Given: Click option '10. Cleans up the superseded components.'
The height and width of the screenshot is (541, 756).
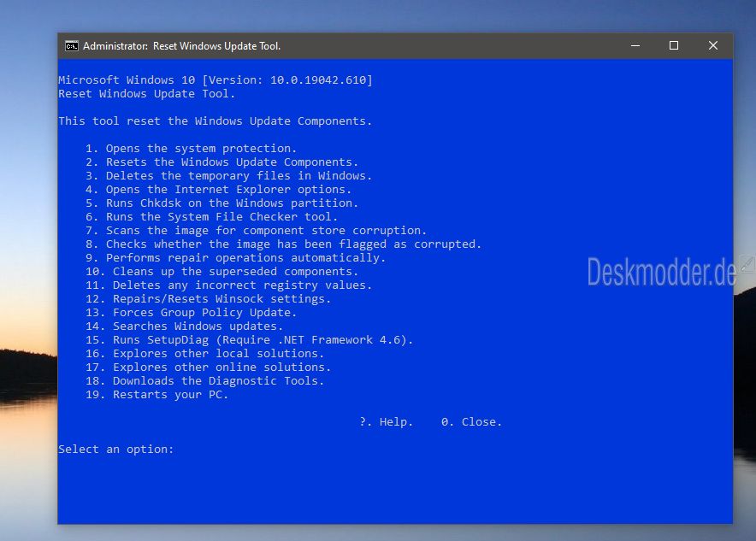Looking at the screenshot, I should point(222,271).
